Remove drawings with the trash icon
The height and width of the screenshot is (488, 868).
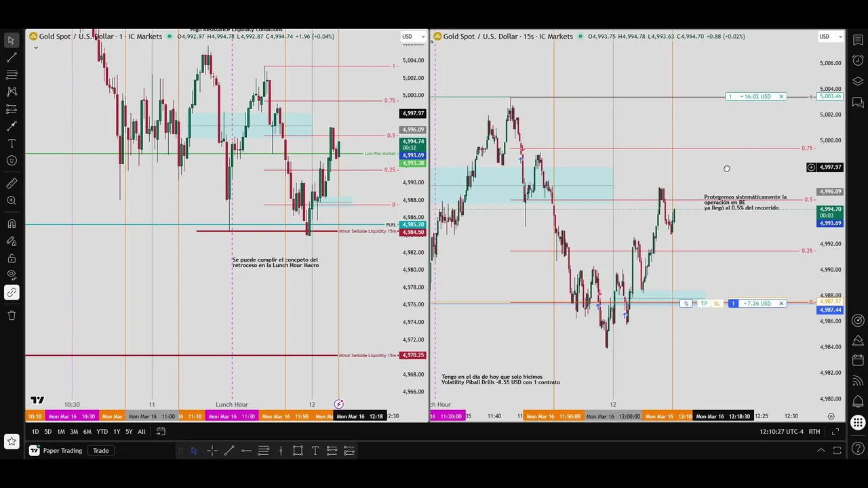coord(12,315)
